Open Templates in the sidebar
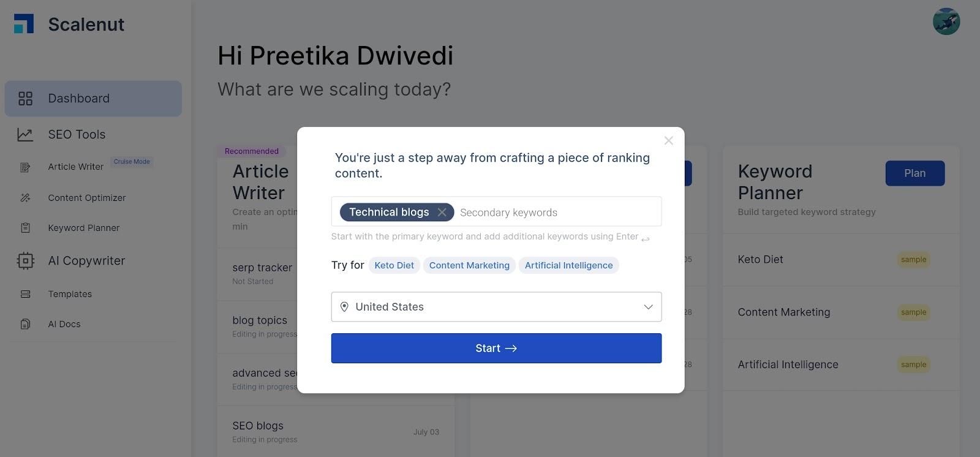The image size is (980, 457). coord(70,294)
